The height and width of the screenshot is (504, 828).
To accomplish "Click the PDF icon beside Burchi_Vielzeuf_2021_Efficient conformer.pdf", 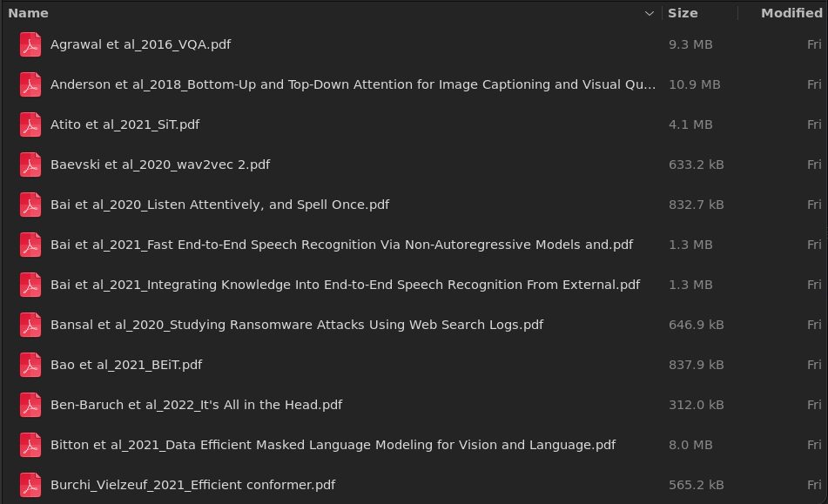I will tap(30, 485).
